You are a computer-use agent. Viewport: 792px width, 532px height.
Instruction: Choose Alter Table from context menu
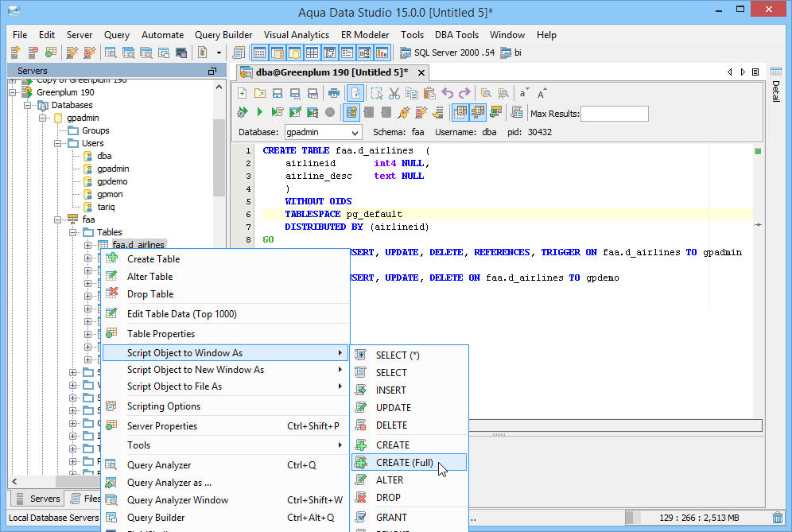point(225,277)
